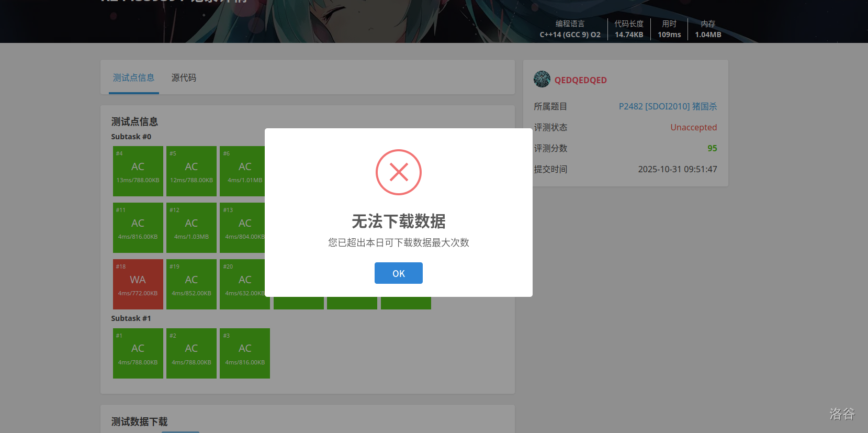Select failed test point #18 WA
The width and height of the screenshot is (868, 433).
point(138,284)
